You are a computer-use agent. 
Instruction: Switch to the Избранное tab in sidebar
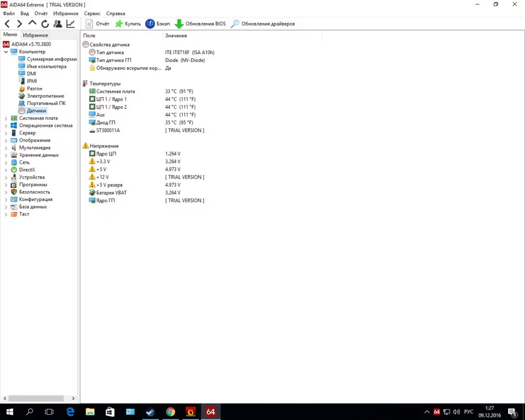pos(36,35)
